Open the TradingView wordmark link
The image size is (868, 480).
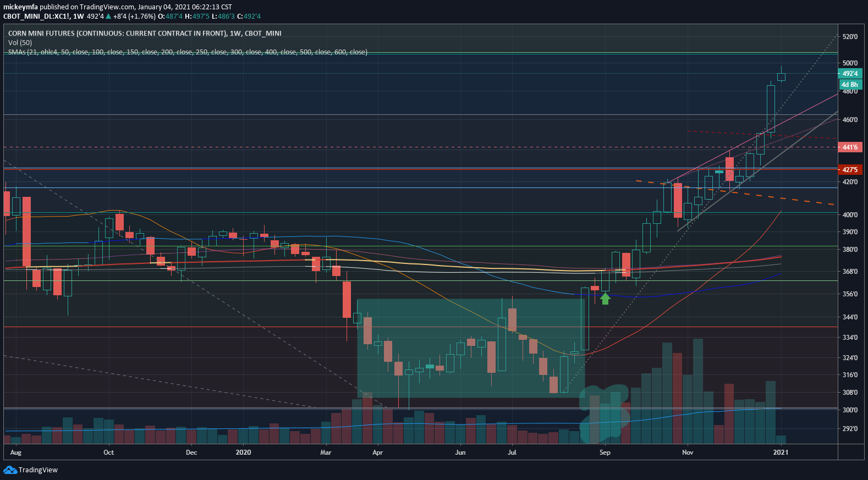point(38,470)
